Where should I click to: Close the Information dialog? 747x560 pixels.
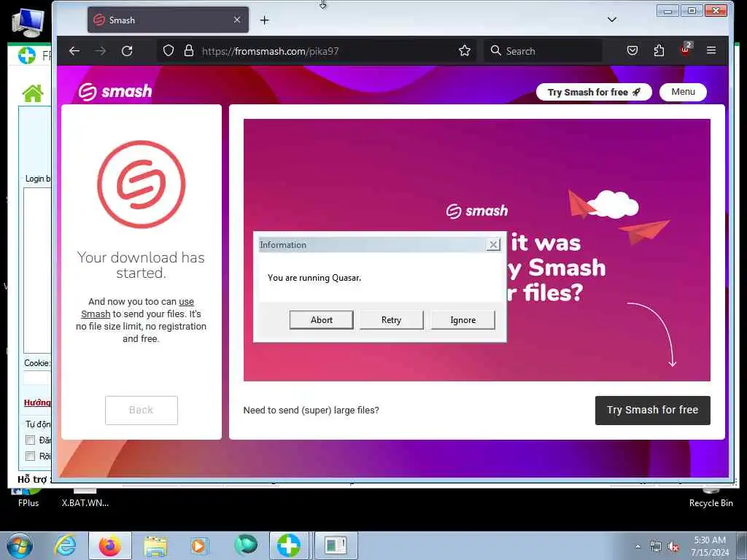pos(493,245)
